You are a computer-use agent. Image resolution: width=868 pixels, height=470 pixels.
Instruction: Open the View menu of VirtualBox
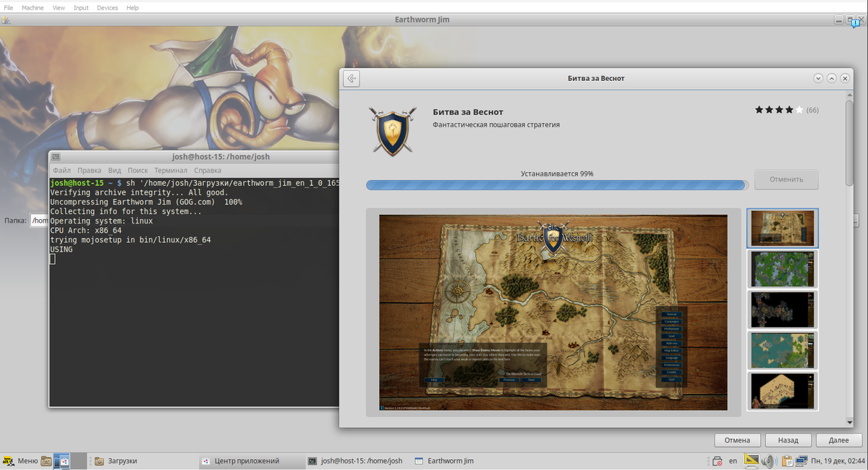(59, 7)
